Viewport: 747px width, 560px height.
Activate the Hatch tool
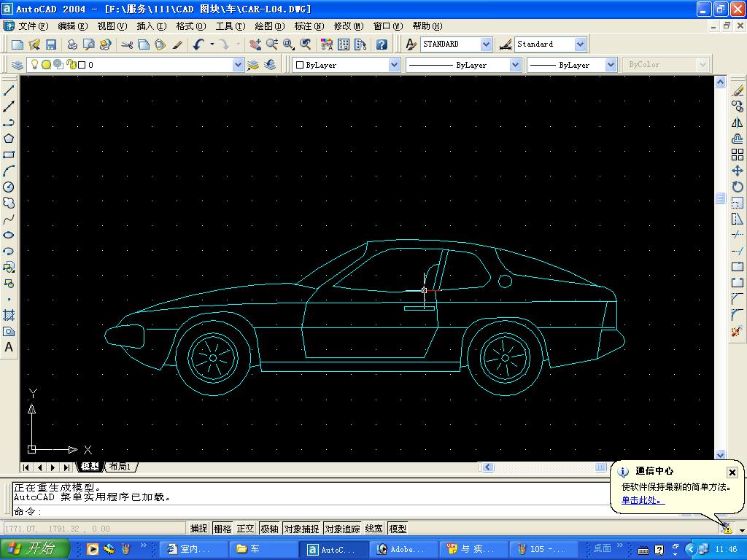coord(9,315)
